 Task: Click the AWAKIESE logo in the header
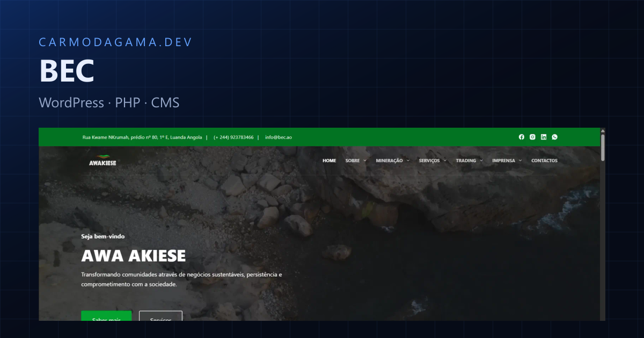point(103,160)
